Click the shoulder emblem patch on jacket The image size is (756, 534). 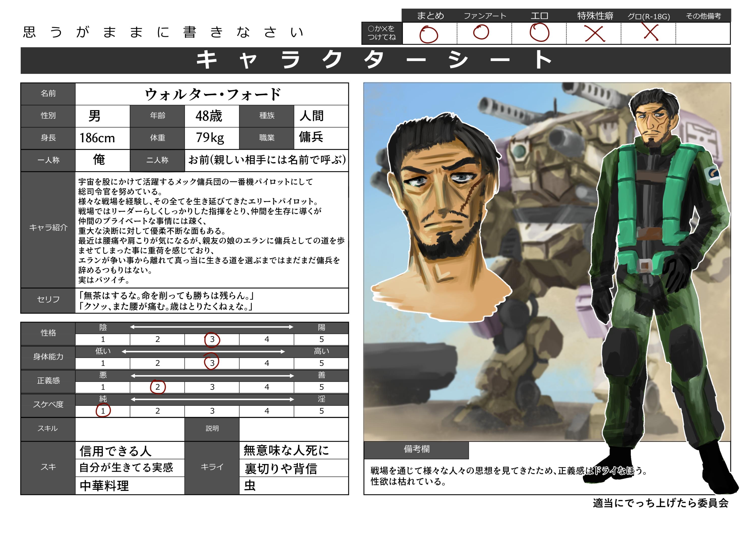[x=712, y=175]
